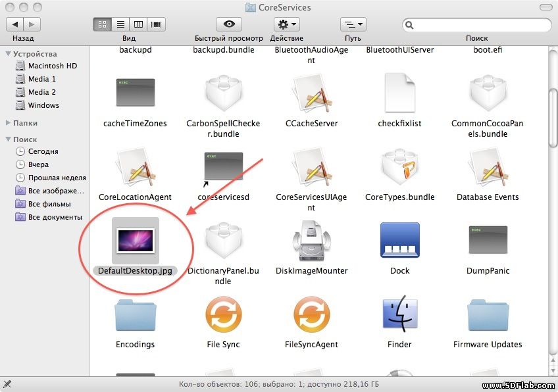The width and height of the screenshot is (558, 392).
Task: Select Media 1 drive in the sidebar
Action: click(x=36, y=79)
